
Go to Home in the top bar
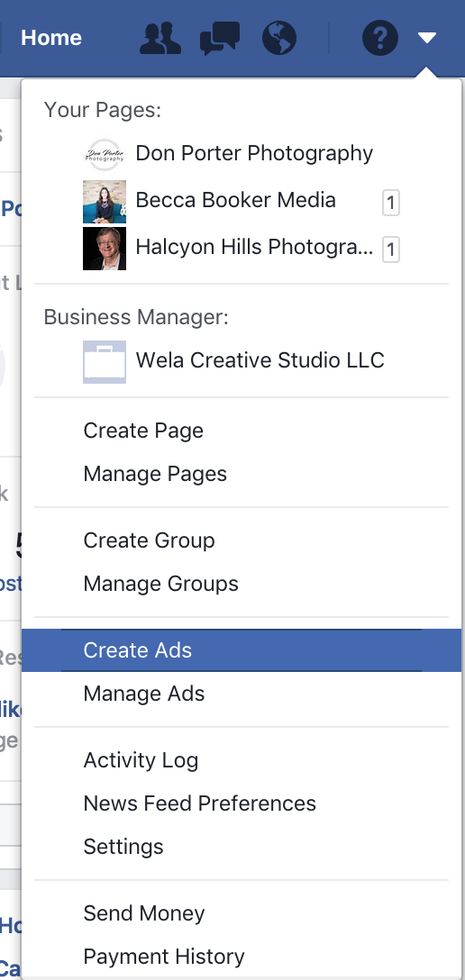tap(51, 38)
